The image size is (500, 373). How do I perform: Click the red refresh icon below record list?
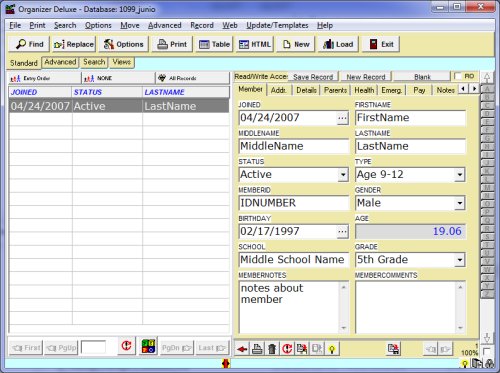[x=126, y=346]
